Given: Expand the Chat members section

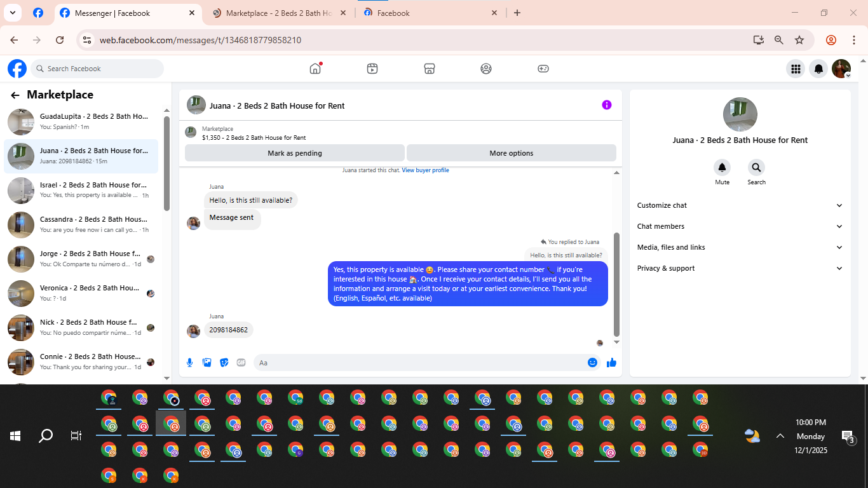Looking at the screenshot, I should point(740,226).
